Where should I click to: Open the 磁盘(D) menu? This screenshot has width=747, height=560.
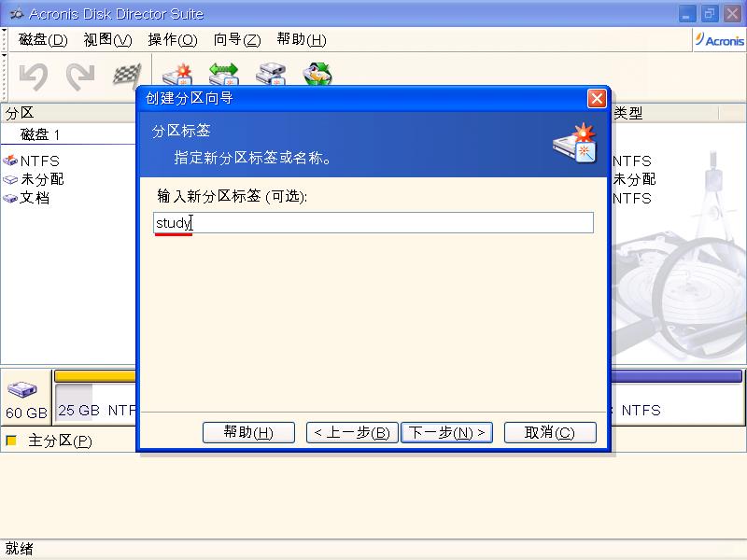click(x=43, y=40)
